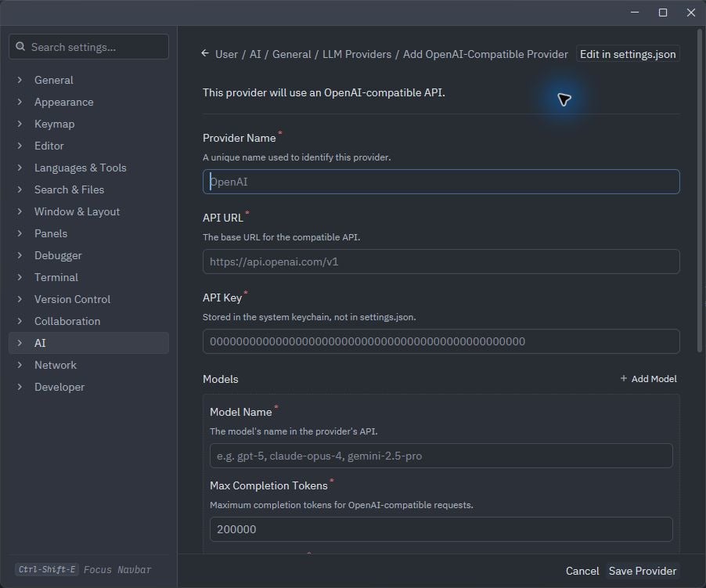Select Debugger in the sidebar

(x=88, y=255)
